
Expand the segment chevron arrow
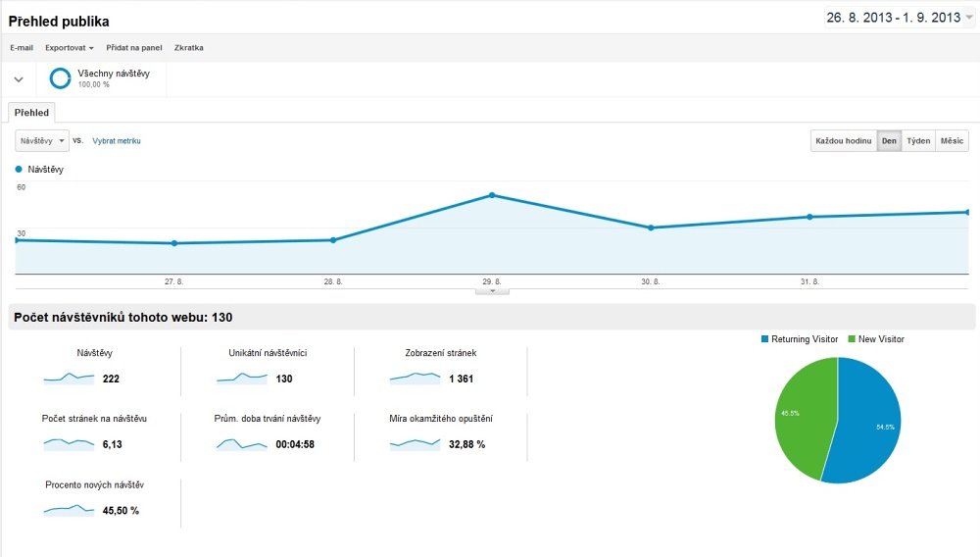tap(19, 79)
